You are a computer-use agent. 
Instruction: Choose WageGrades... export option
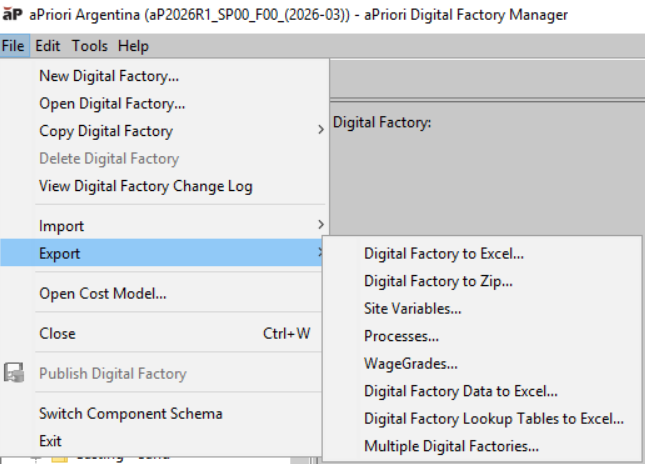(482, 364)
